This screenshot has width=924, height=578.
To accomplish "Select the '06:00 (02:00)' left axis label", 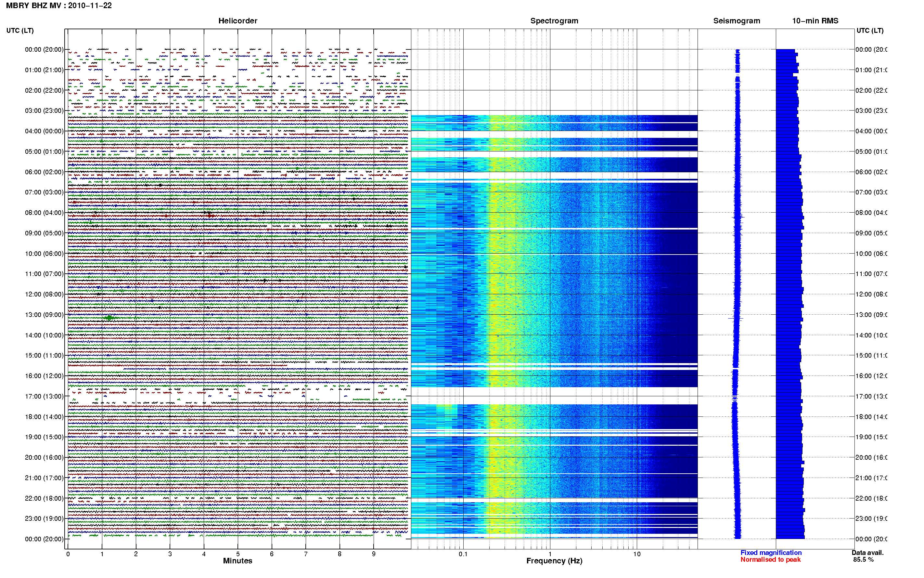I will (x=44, y=172).
